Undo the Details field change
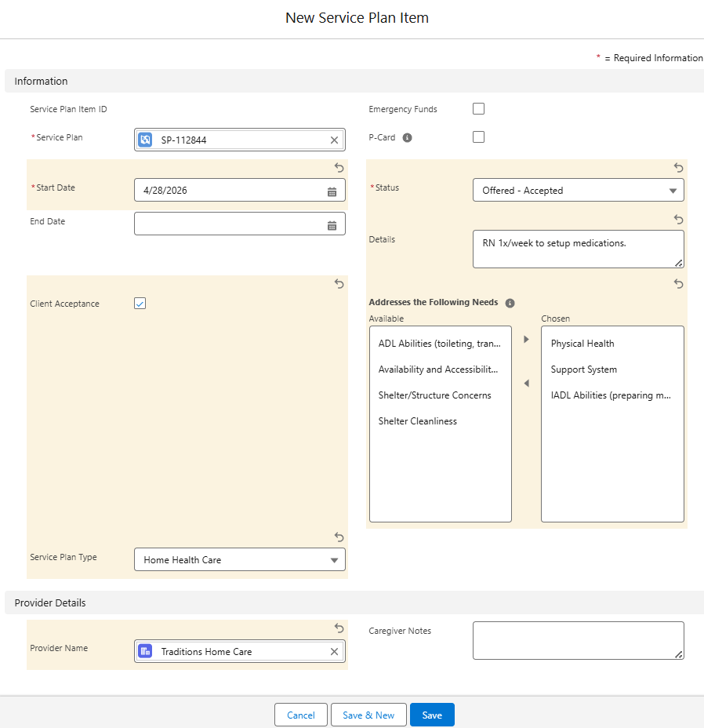Image resolution: width=704 pixels, height=728 pixels. tap(678, 219)
